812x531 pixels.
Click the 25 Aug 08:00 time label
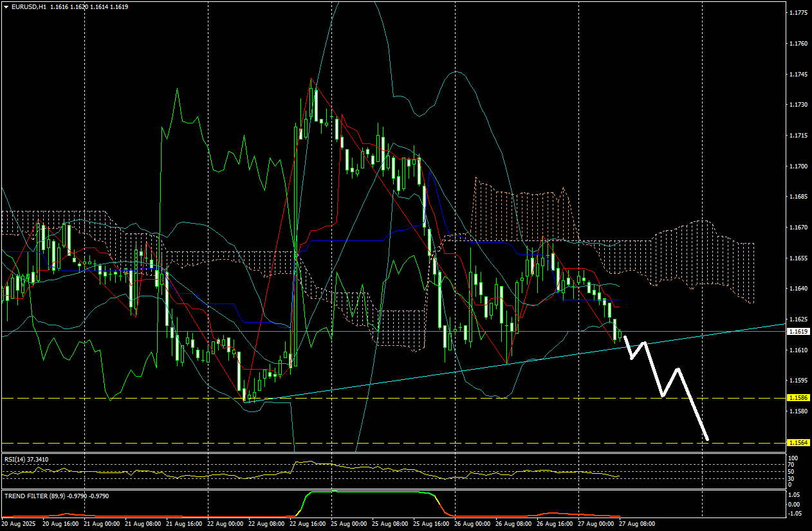pos(390,524)
